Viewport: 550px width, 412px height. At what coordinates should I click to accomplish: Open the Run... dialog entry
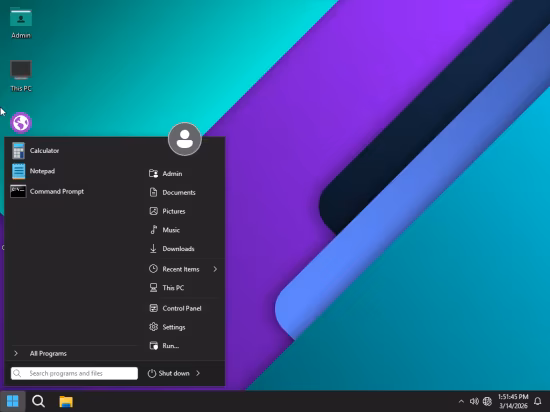(184, 346)
